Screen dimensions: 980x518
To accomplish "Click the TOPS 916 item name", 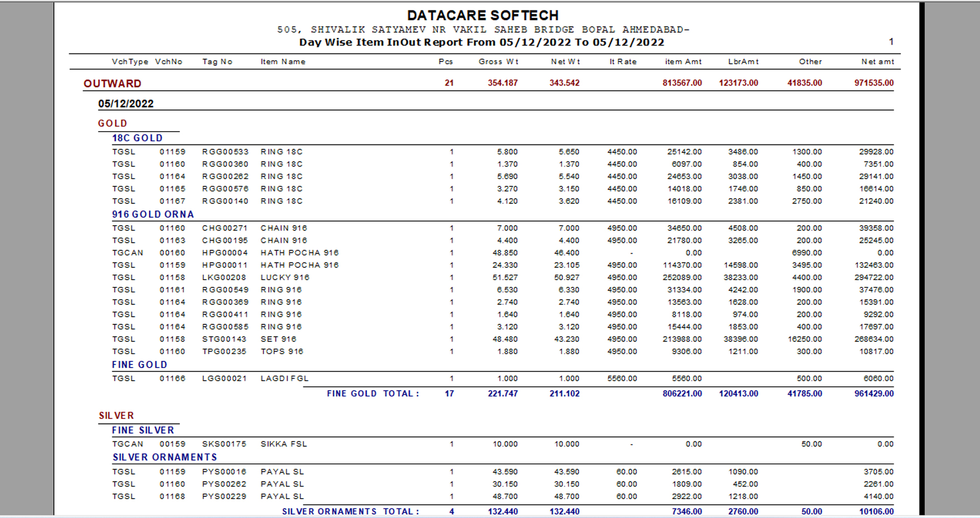I will click(282, 351).
